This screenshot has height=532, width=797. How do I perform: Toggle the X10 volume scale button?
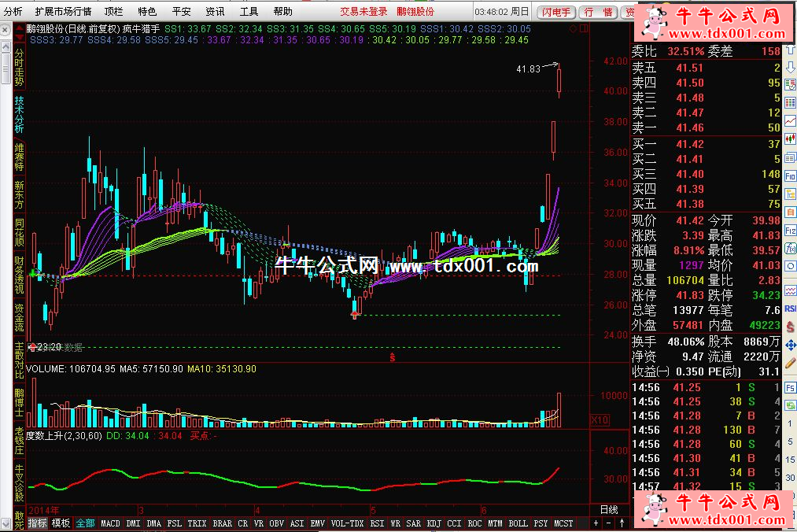pos(600,420)
